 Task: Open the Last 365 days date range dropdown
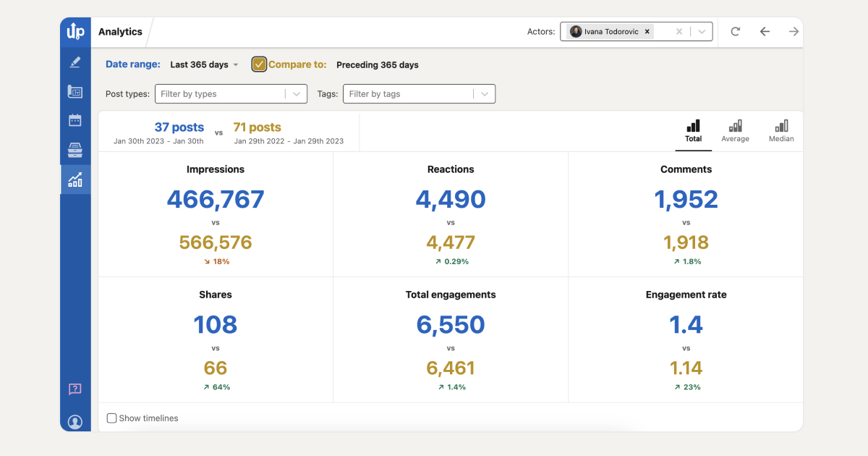coord(204,64)
